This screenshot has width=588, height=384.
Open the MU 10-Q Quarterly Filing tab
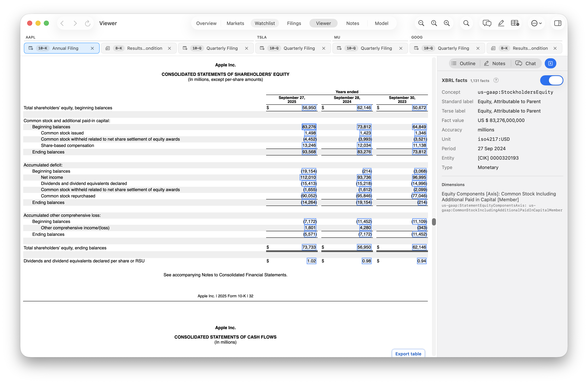(x=370, y=48)
